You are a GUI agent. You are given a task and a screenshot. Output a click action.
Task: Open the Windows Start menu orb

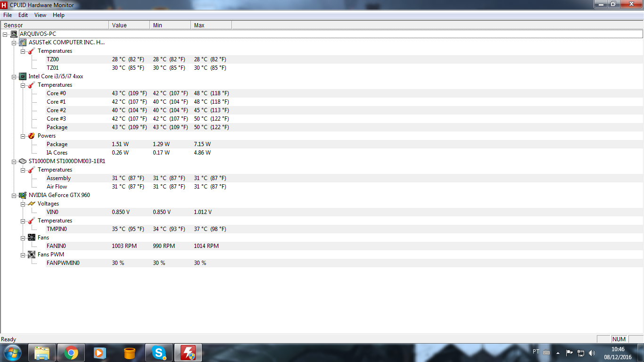(12, 353)
